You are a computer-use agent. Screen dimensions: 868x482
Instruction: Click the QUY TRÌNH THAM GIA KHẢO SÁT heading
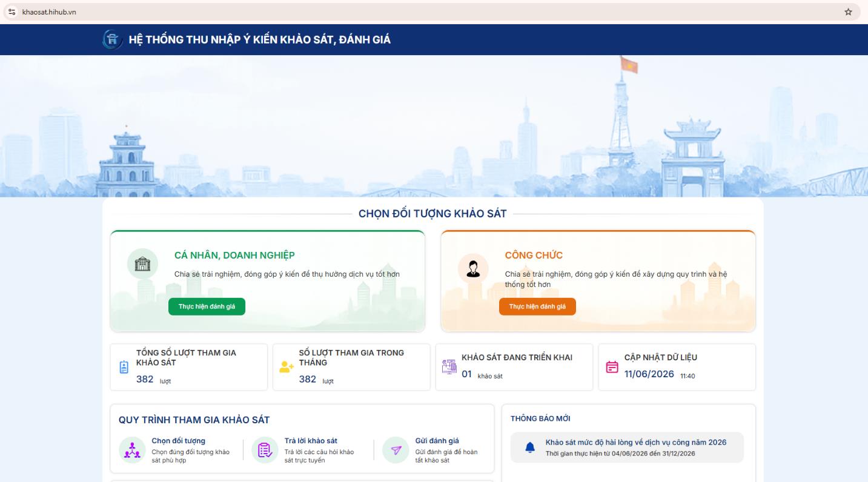[194, 420]
